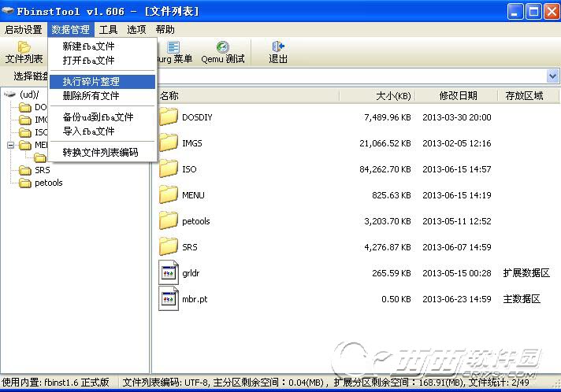This screenshot has height=392, width=561.
Task: Select the SRS item in the tree
Action: tap(43, 170)
